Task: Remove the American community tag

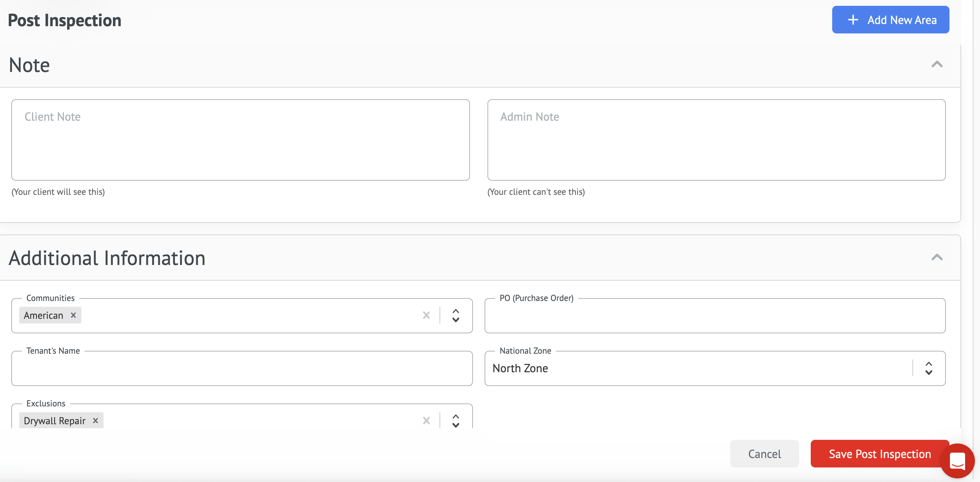Action: coord(73,315)
